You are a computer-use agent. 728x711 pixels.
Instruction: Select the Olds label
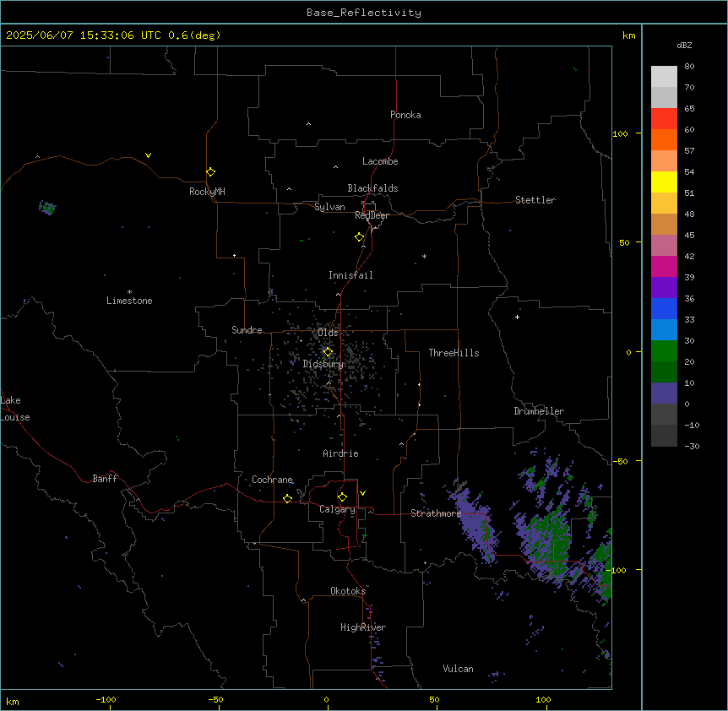tap(328, 333)
